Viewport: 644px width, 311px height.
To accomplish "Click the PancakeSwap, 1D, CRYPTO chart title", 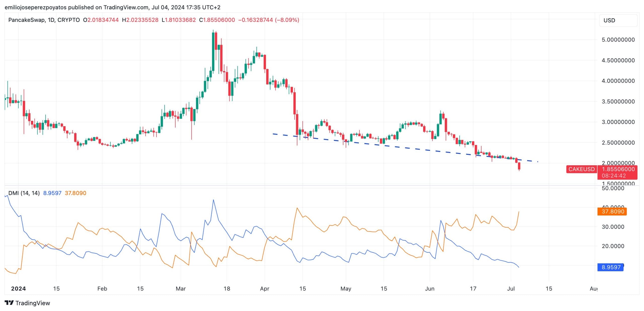I will click(44, 20).
